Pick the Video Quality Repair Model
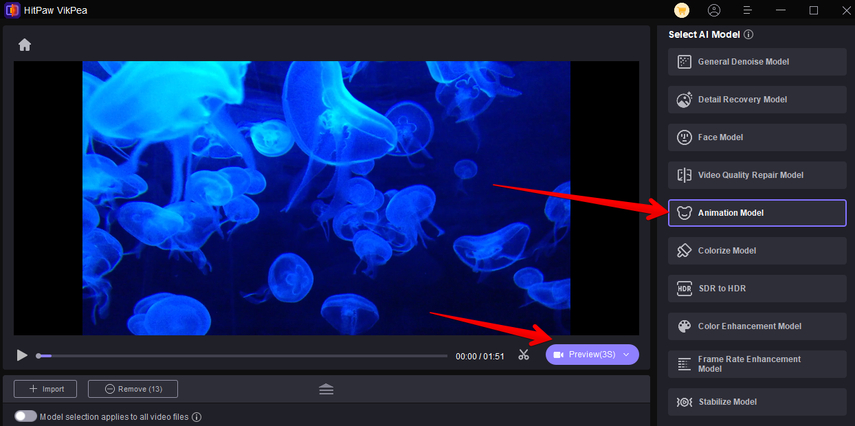This screenshot has width=855, height=426. pyautogui.click(x=757, y=175)
